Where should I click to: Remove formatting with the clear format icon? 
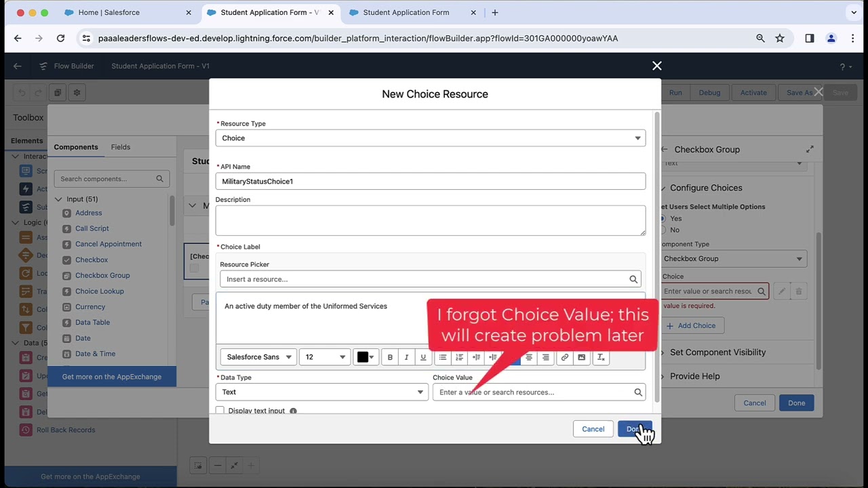tap(601, 357)
